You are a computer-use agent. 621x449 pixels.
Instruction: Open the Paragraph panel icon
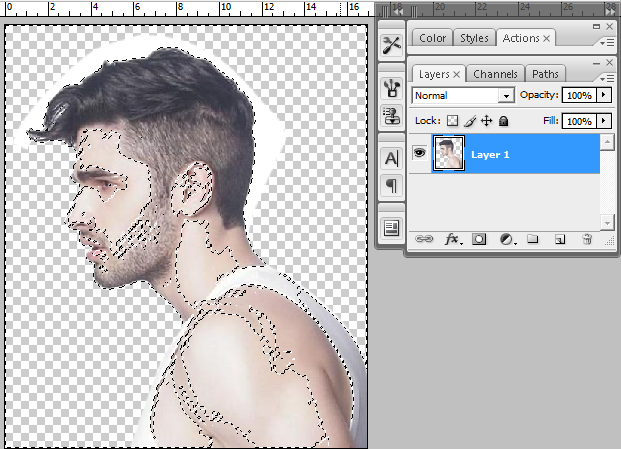click(x=391, y=185)
